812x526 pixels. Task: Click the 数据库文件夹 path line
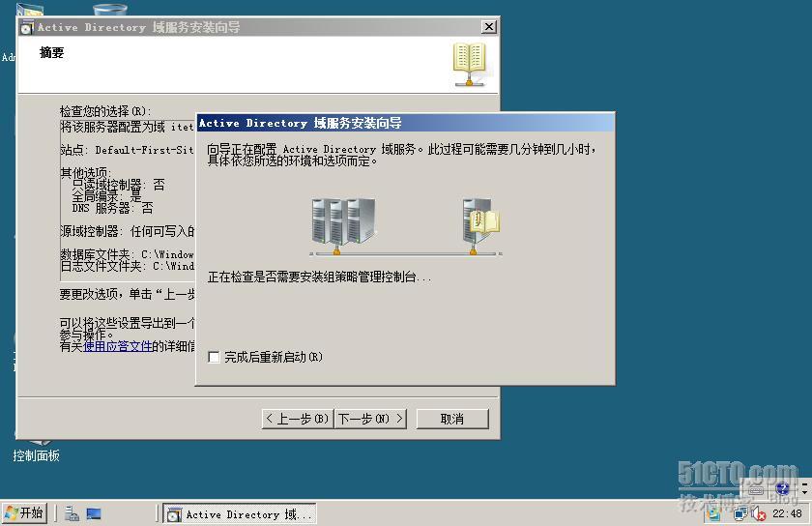[x=127, y=254]
